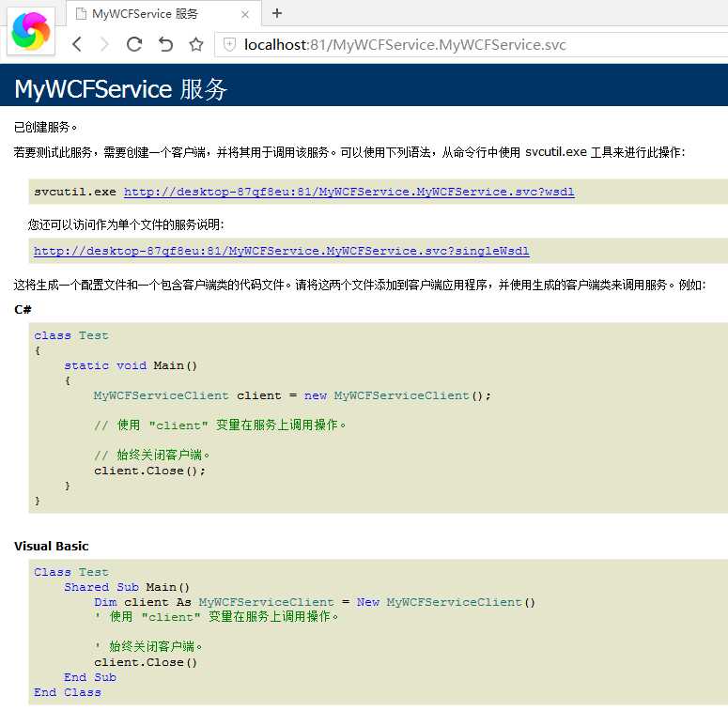This screenshot has width=728, height=711.
Task: Click the address bar URL field
Action: point(471,44)
